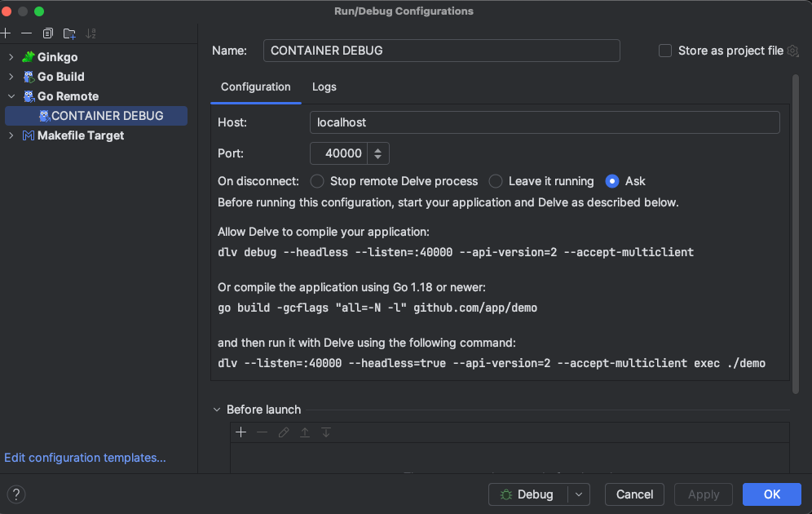The height and width of the screenshot is (514, 812).
Task: Open Edit configuration templates
Action: [x=84, y=458]
